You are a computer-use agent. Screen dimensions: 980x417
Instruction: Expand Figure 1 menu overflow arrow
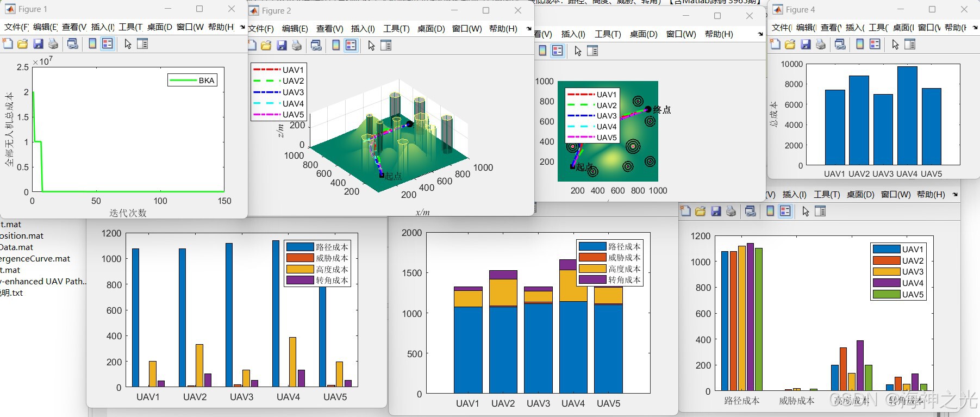[242, 27]
